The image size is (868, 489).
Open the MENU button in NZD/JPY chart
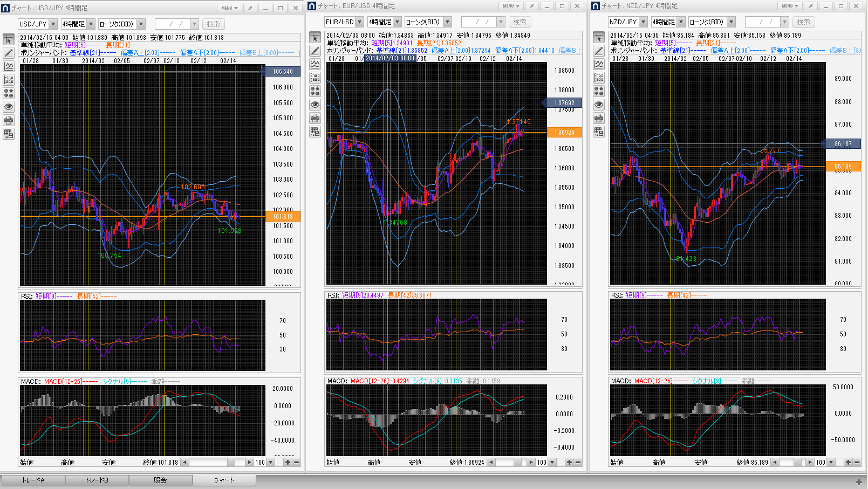coord(790,6)
